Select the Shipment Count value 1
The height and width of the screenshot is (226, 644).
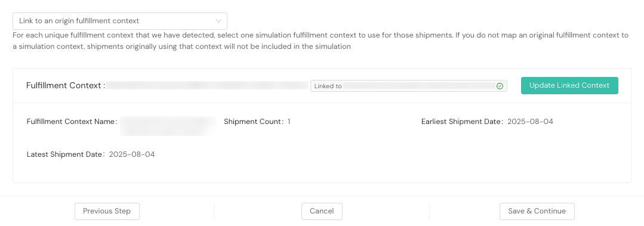(289, 122)
